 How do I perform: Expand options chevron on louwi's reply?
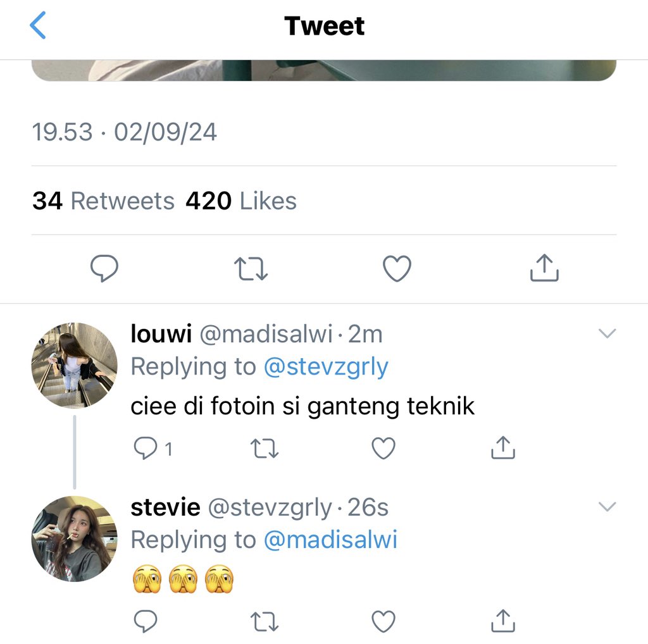tap(607, 333)
